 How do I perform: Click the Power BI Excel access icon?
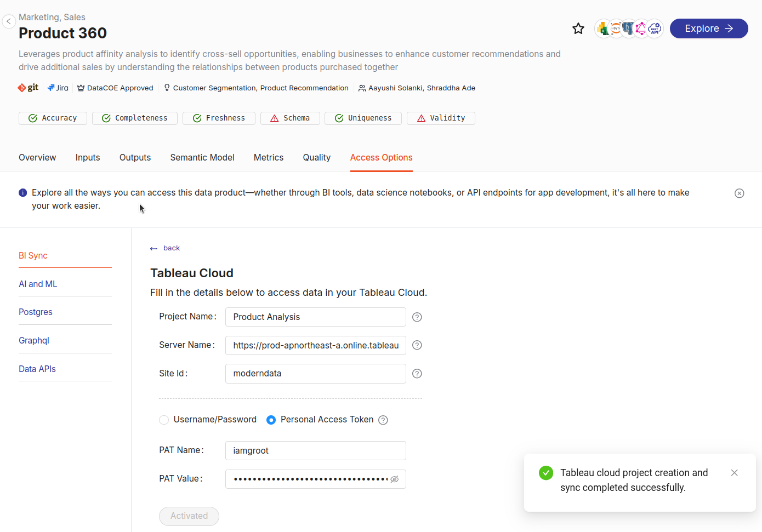click(603, 28)
